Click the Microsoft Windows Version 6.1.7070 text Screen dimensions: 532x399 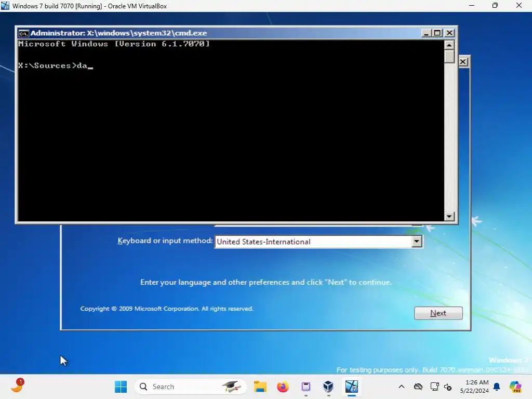[114, 44]
